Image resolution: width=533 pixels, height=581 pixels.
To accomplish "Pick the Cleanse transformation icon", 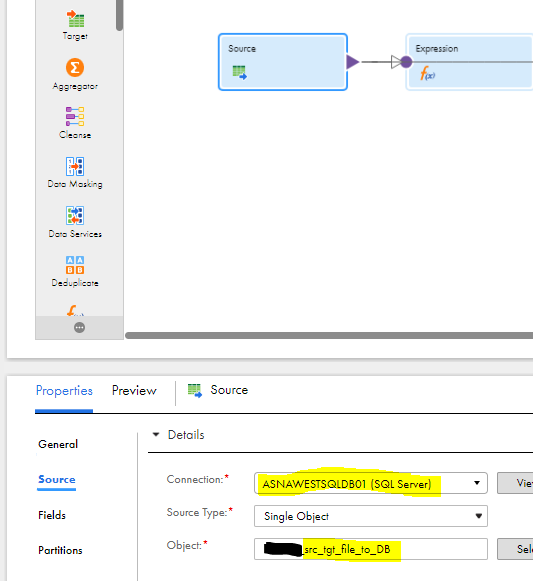I will coord(75,116).
